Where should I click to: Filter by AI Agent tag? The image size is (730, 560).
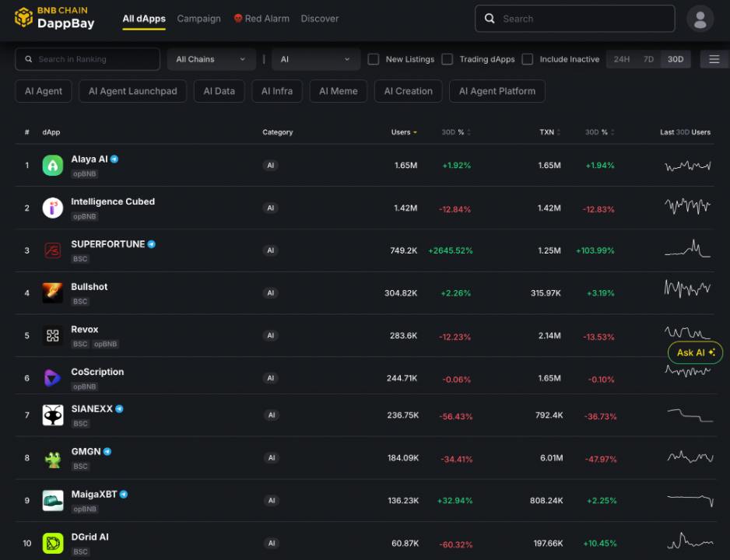[x=44, y=91]
